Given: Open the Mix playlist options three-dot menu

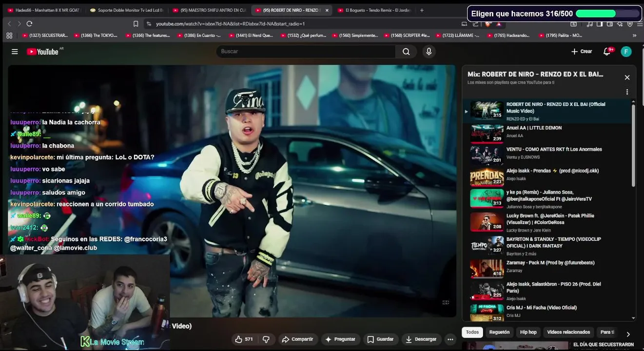Looking at the screenshot, I should 627,92.
